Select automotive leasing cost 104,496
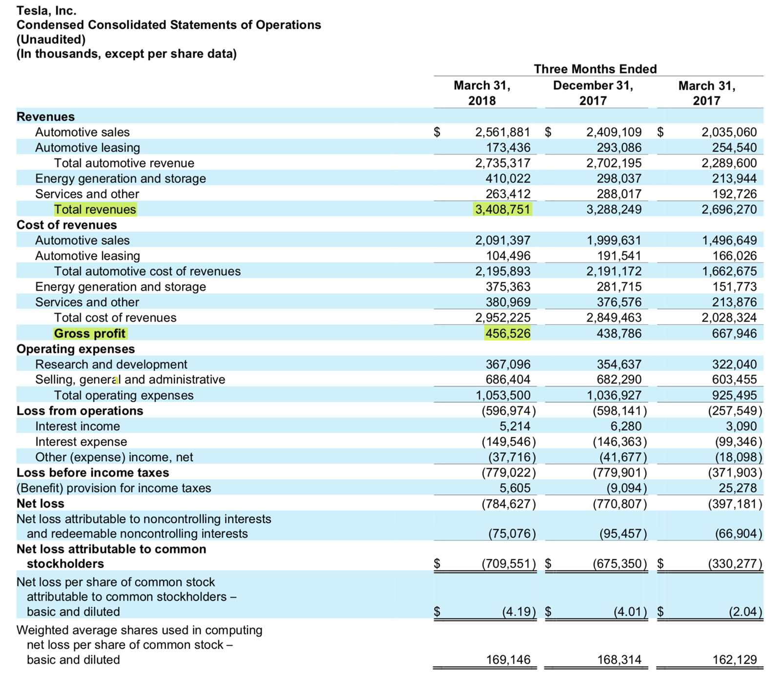The height and width of the screenshot is (700, 781). point(508,256)
